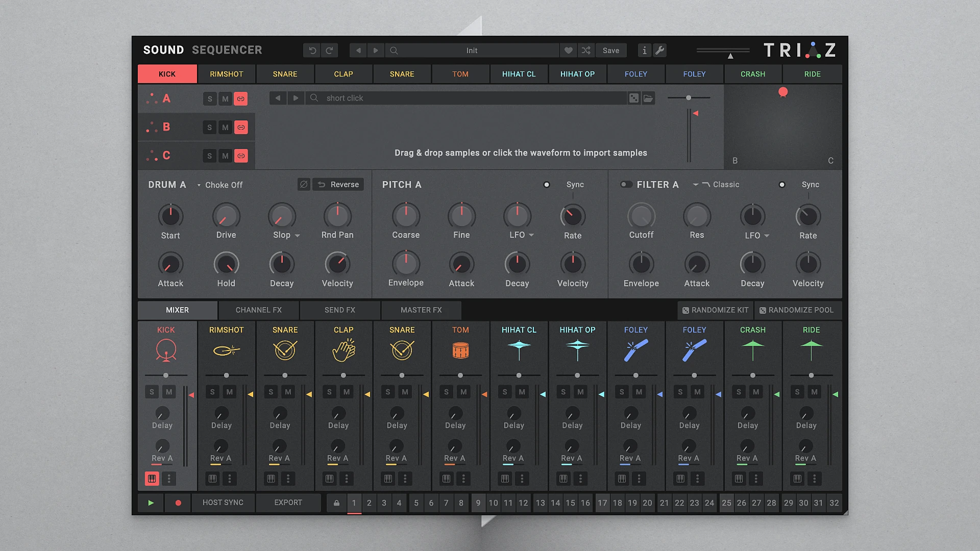Select step 17 in the step sequencer

tap(602, 503)
